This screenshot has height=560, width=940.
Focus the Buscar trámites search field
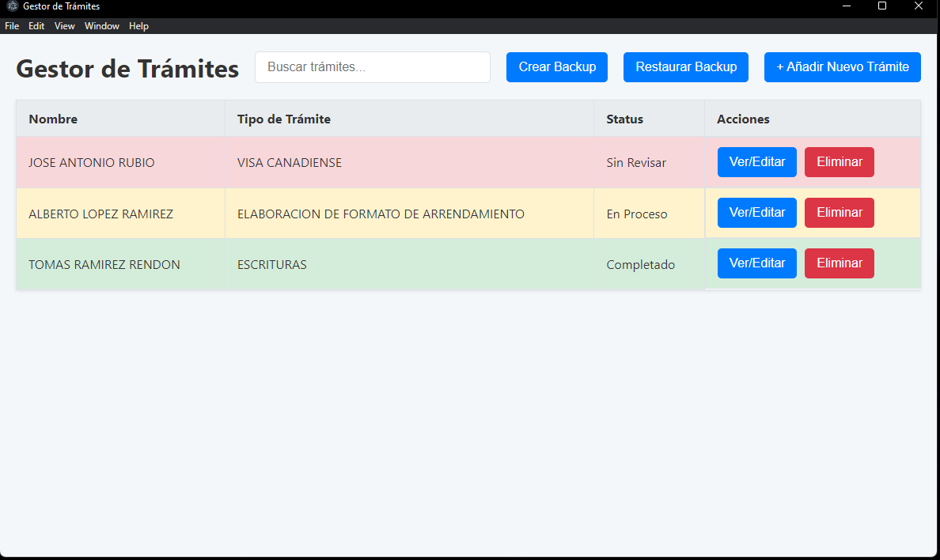click(x=373, y=67)
